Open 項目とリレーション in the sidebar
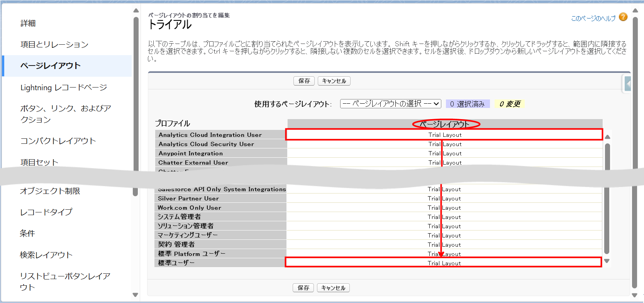This screenshot has height=303, width=644. [54, 44]
